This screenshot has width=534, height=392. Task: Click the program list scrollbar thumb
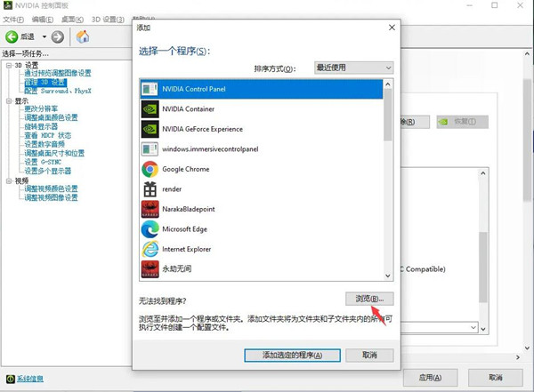coord(388,115)
